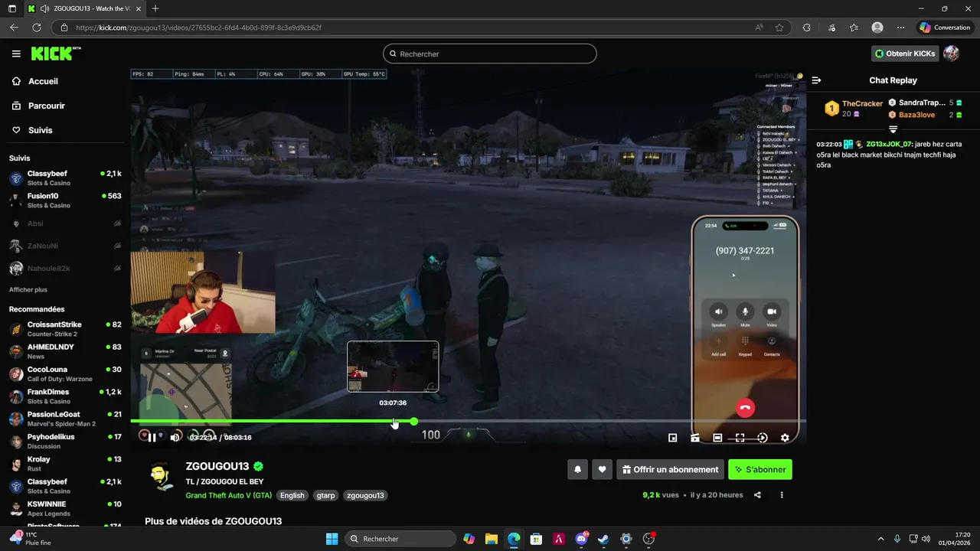The image size is (980, 551).
Task: Click the video progress bar handle
Action: point(414,421)
